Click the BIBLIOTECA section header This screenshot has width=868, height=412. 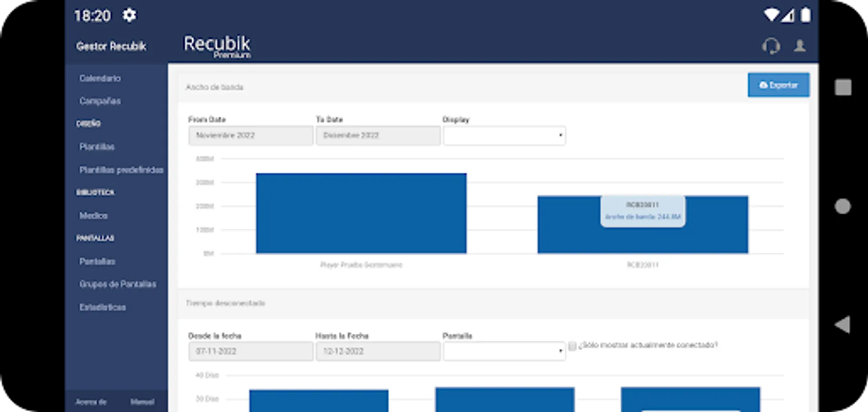point(95,192)
